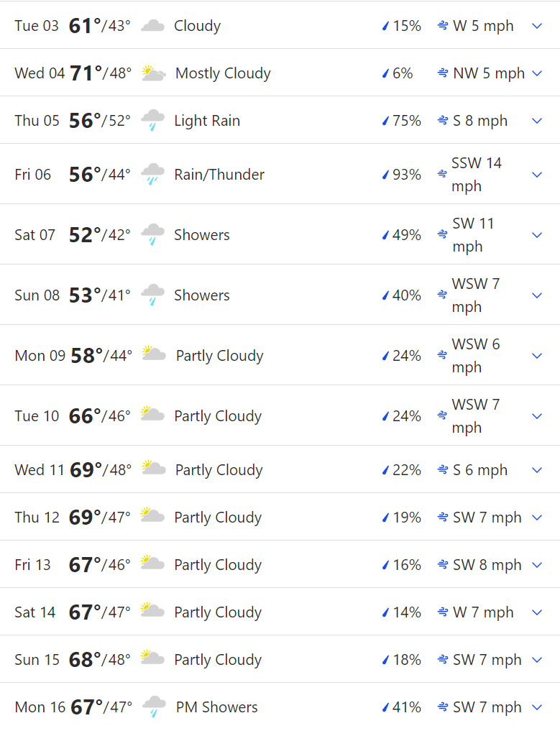Expand the Thu 05 Light Rain row
The image size is (560, 731).
tap(537, 121)
